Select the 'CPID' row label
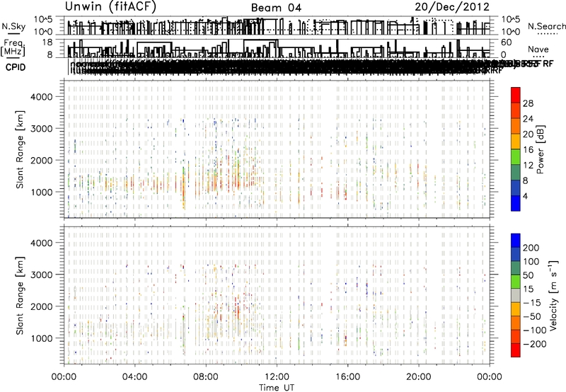The image size is (566, 392). coord(16,67)
